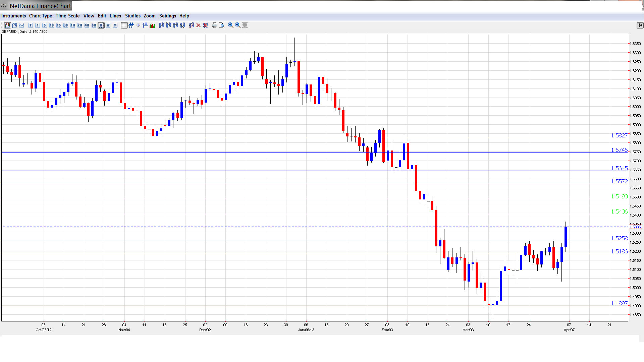The height and width of the screenshot is (362, 644).
Task: Open the Studies menu
Action: (x=132, y=16)
